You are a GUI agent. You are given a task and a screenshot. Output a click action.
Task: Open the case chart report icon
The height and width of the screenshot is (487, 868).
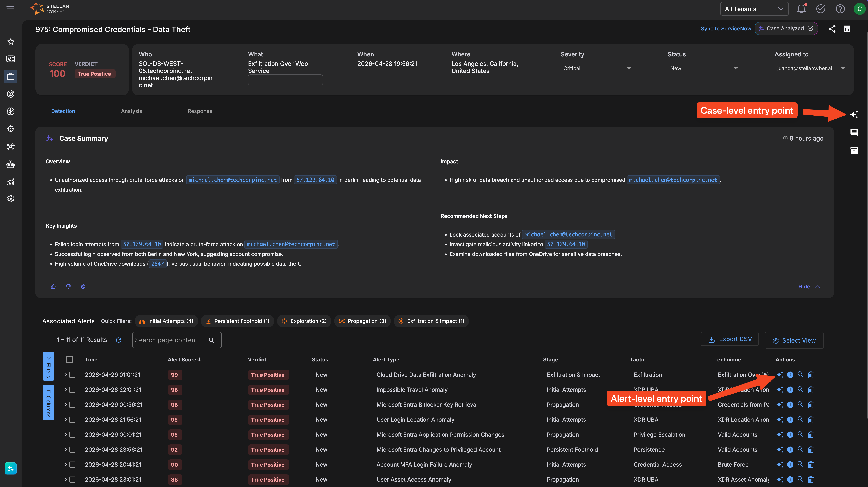(847, 29)
